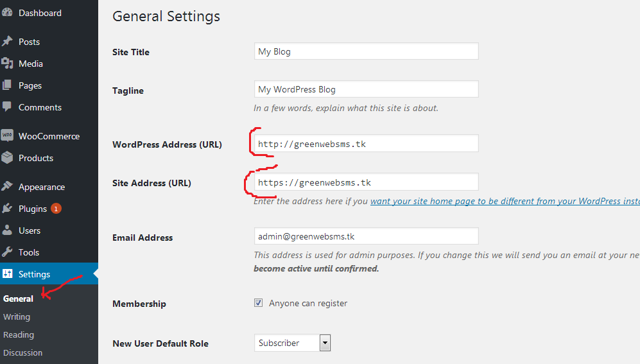Click the plugin update count badge
Screen dimensions: 640x364
56,209
